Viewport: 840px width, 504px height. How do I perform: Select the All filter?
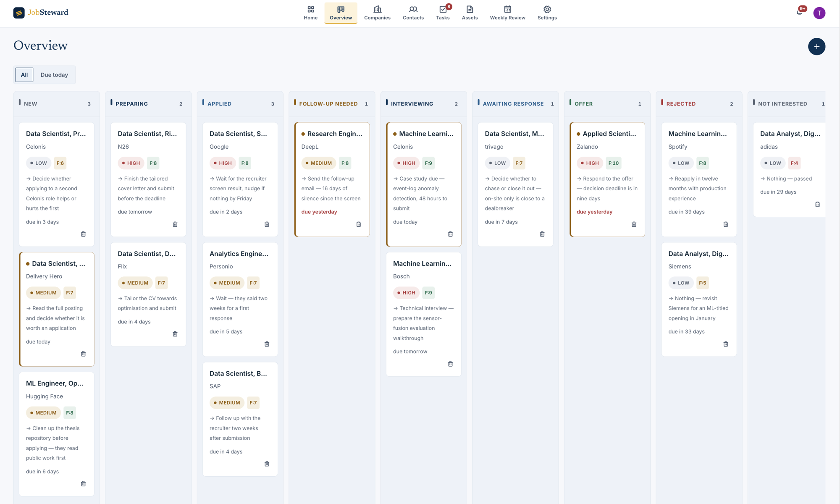[24, 75]
